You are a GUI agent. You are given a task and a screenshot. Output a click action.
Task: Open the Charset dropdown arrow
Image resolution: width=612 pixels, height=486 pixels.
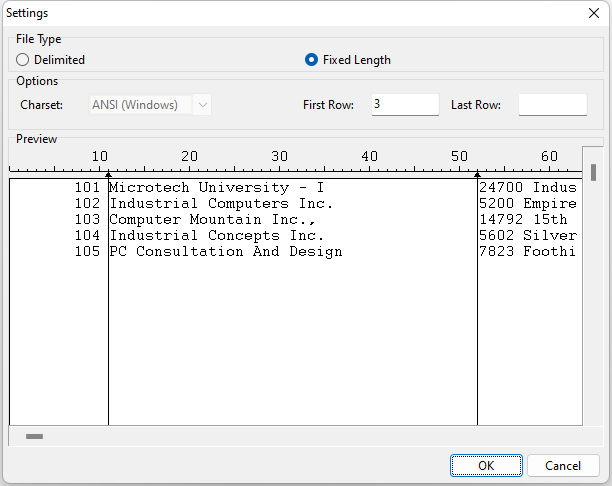pos(202,105)
